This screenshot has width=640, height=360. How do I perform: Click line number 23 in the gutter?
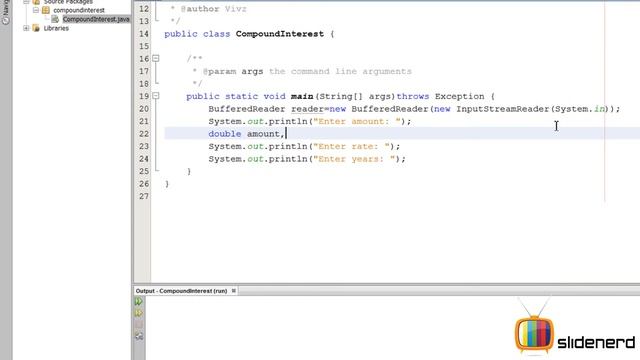tap(144, 146)
